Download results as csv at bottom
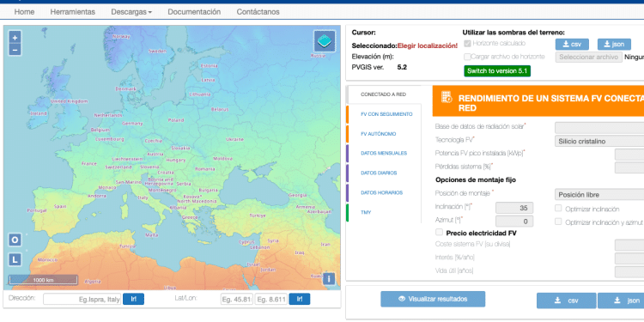Viewport: 644px width, 322px height. tap(567, 301)
